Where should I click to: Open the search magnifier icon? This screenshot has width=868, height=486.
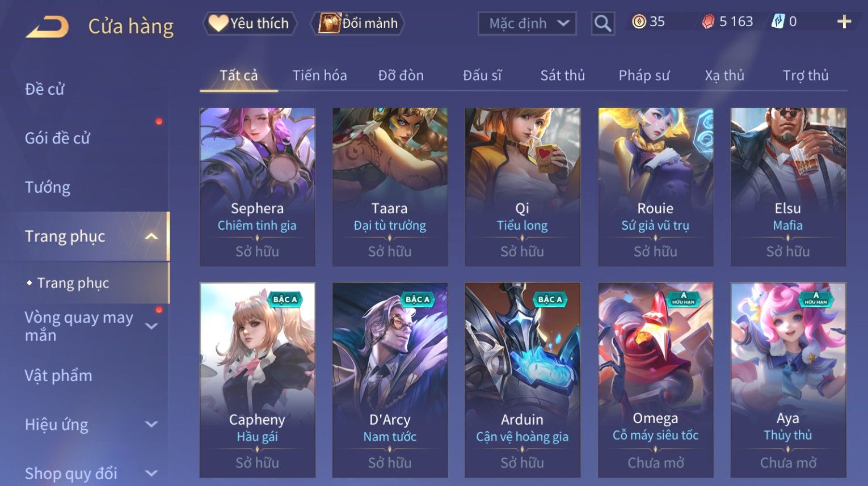(x=602, y=23)
